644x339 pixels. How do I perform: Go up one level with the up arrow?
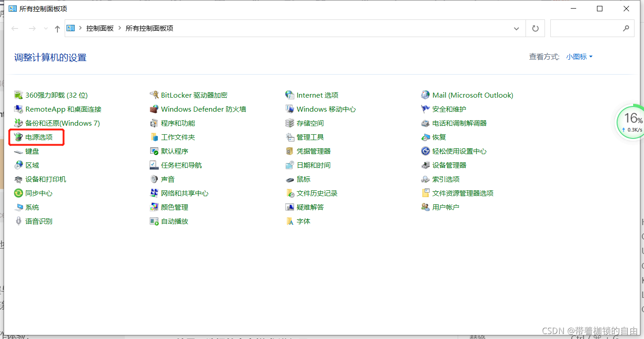click(57, 28)
